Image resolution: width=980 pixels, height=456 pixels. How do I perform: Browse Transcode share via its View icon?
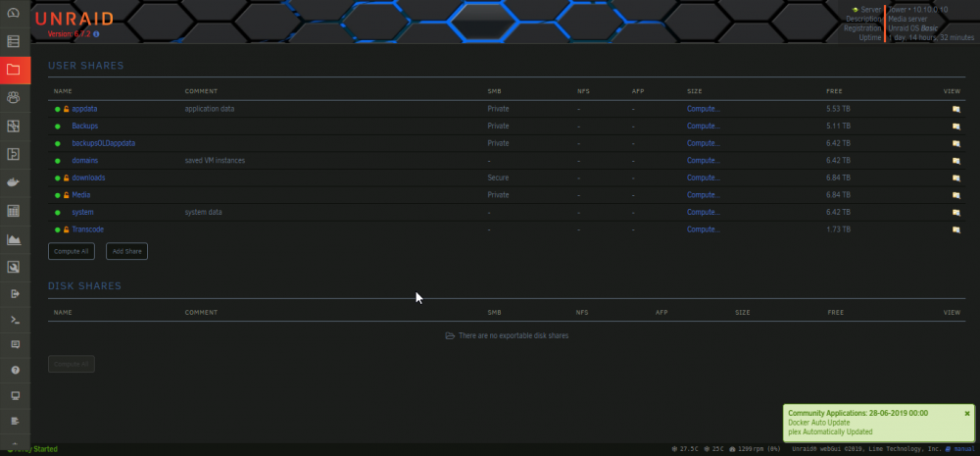coord(955,229)
